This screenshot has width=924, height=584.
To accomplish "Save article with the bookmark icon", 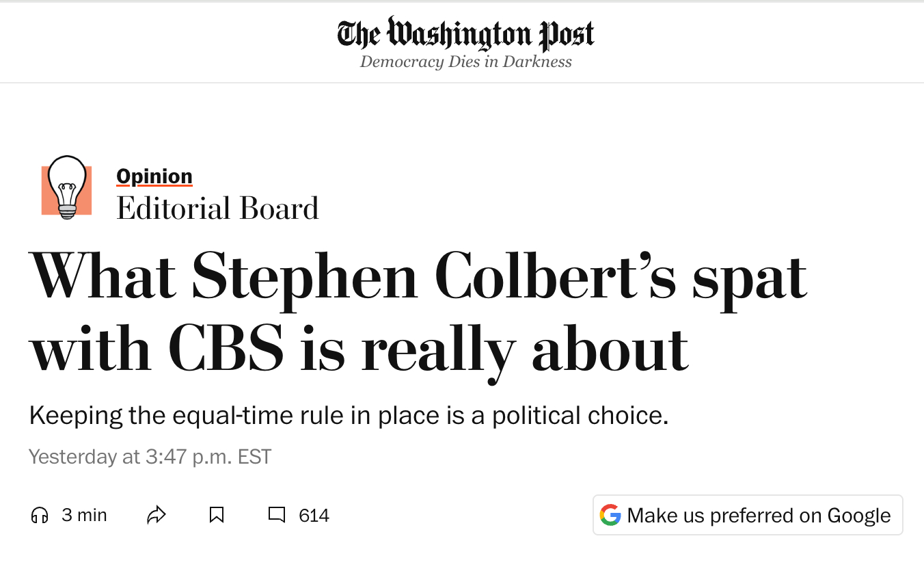I will (x=217, y=515).
